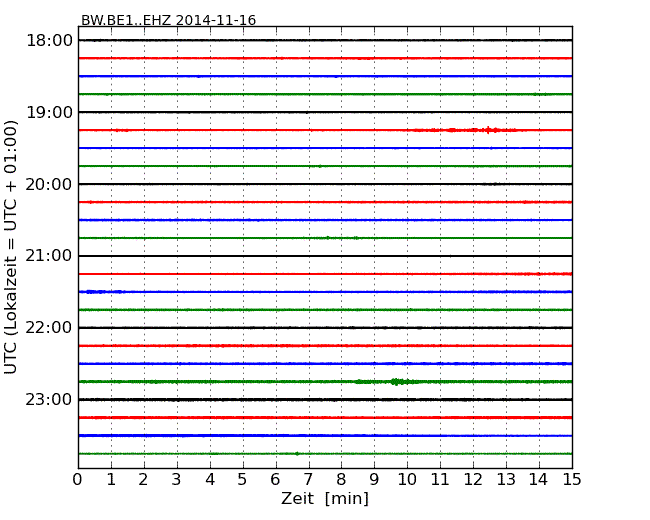
Task: Click the x-axis label Zeit [min]
Action: (x=325, y=499)
